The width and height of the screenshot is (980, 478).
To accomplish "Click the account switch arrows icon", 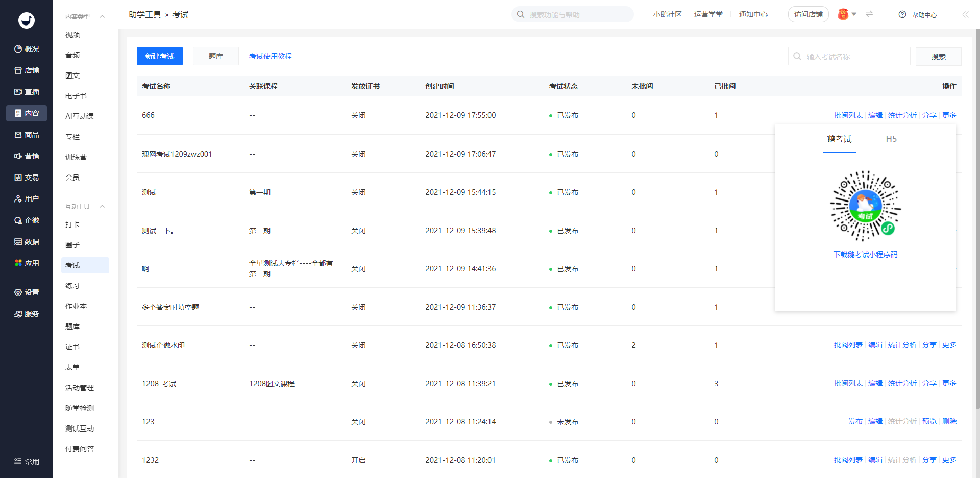I will pos(869,14).
